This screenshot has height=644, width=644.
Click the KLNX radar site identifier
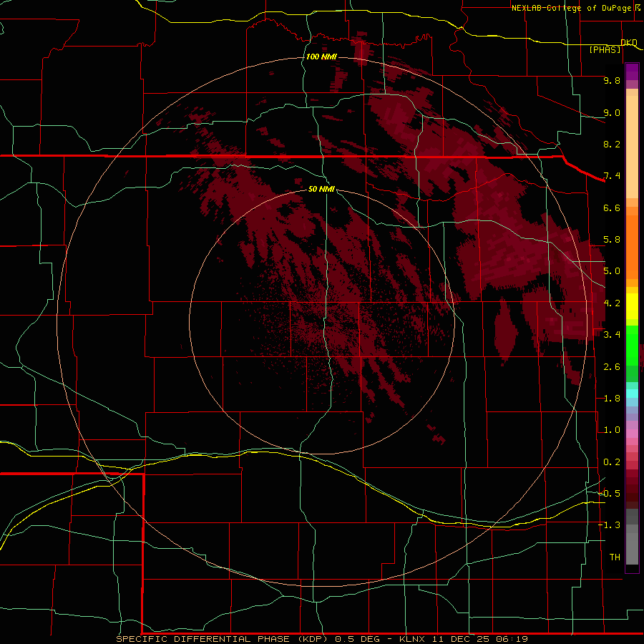point(414,639)
